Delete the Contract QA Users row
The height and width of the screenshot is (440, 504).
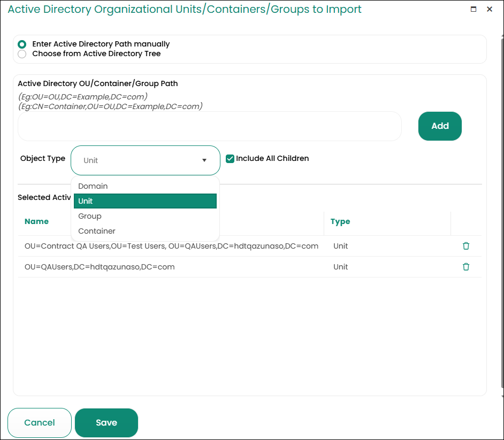[x=465, y=246]
